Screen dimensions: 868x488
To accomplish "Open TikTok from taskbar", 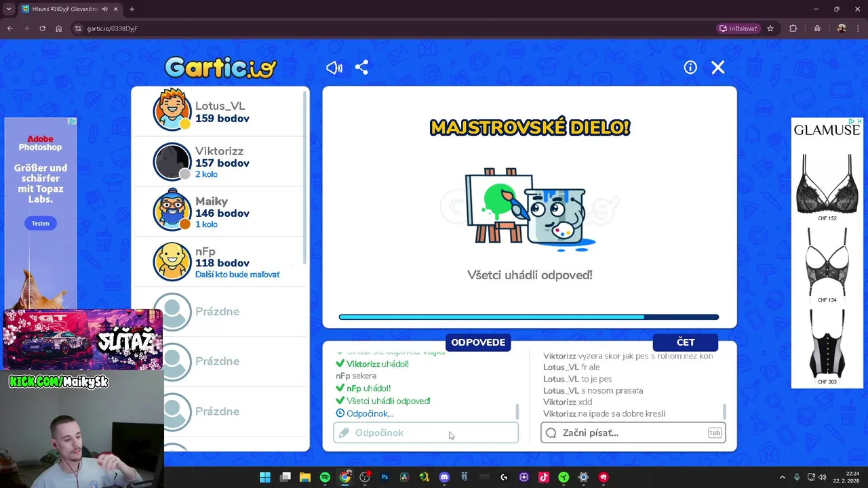I will (x=543, y=477).
